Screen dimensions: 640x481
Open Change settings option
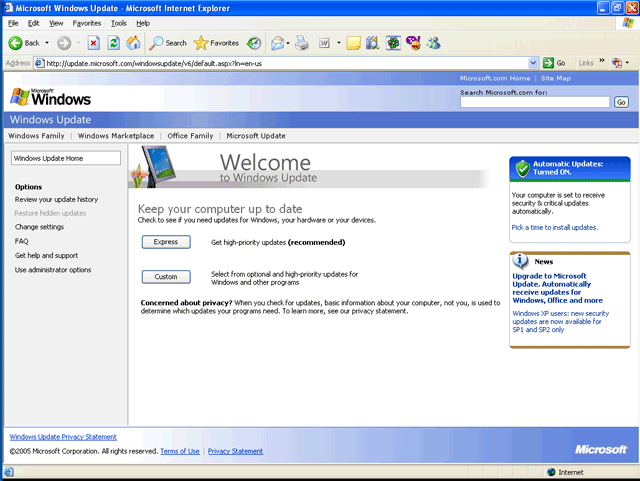(39, 227)
